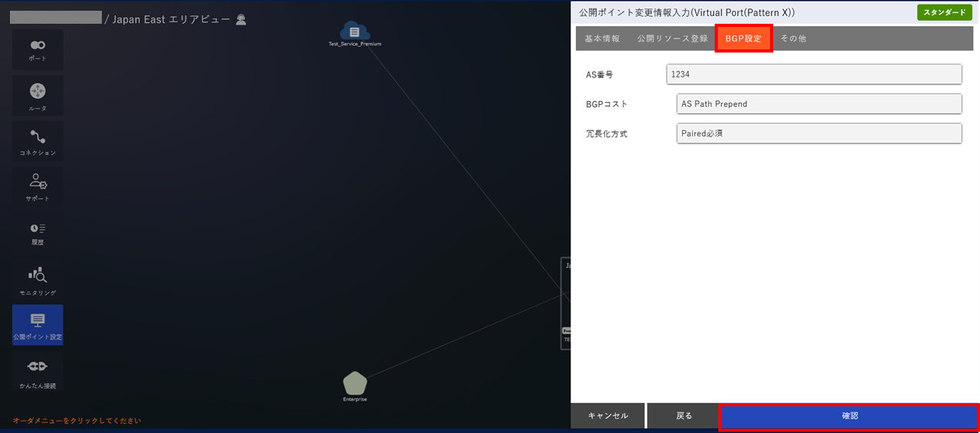Viewport: 980px width, 433px height.
Task: Switch to the 基本情報 tab
Action: coord(603,38)
